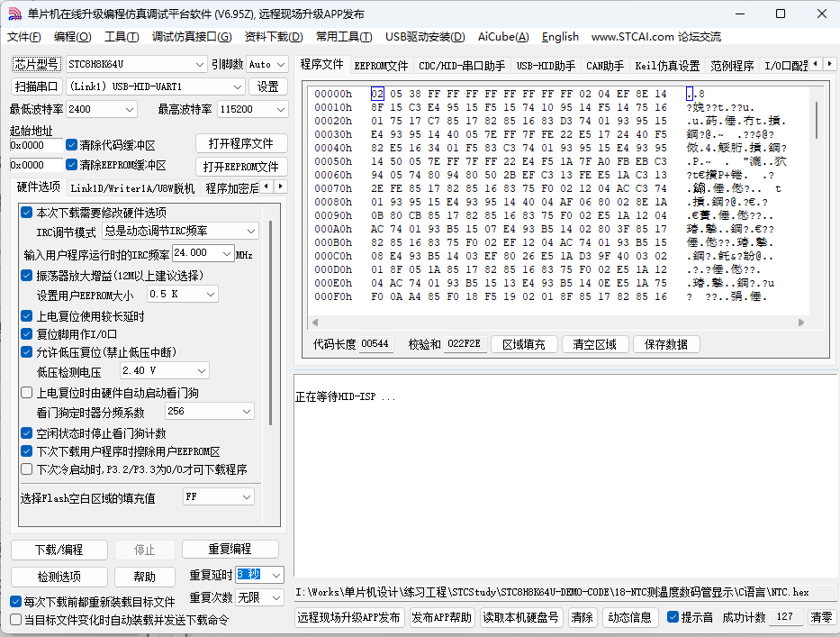Open the 工具(T) menu
840x637 pixels.
[x=122, y=37]
